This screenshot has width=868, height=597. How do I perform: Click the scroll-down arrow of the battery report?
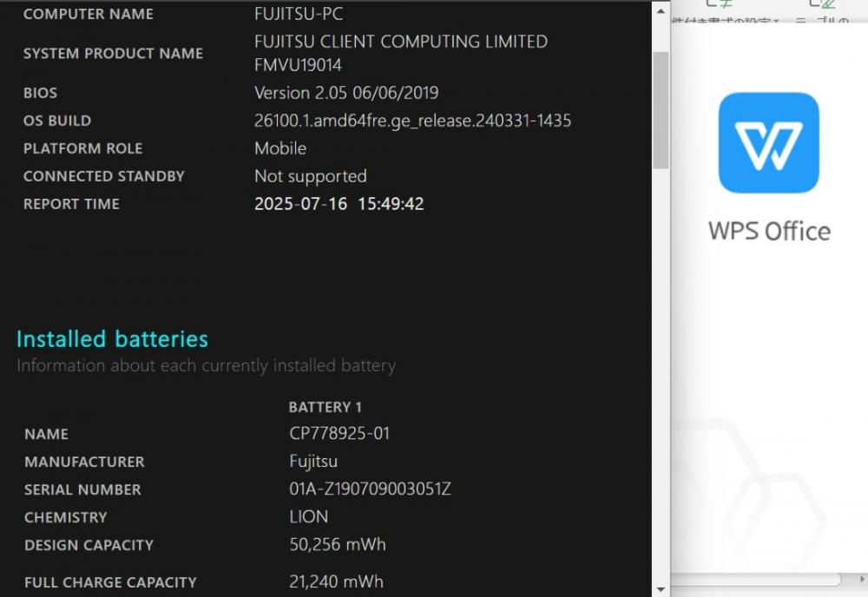pos(661,590)
